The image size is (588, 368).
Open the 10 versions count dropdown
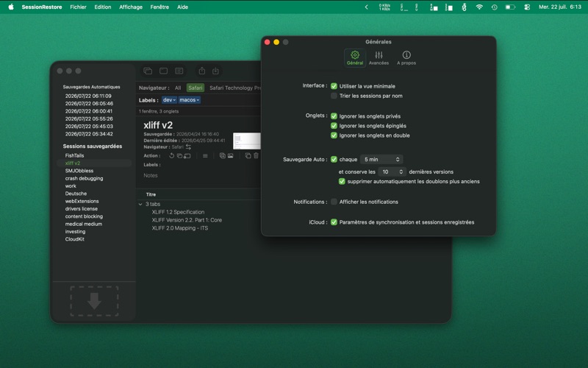(392, 171)
